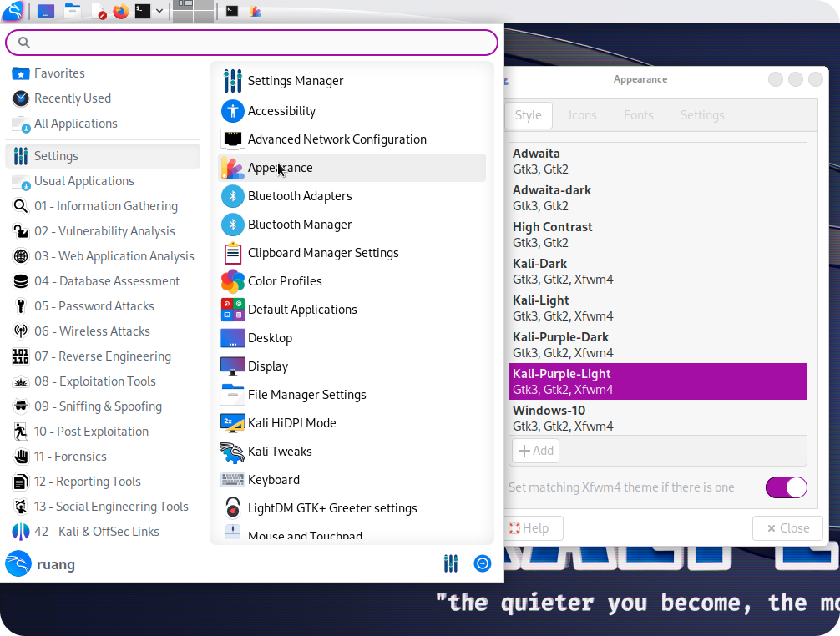Expand the terminal launcher dropdown arrow
Viewport: 840px width, 636px height.
159,11
